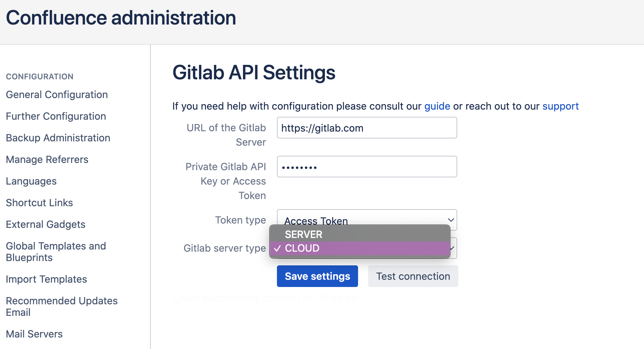Open External Gadgets settings
This screenshot has height=349, width=644.
coord(45,224)
